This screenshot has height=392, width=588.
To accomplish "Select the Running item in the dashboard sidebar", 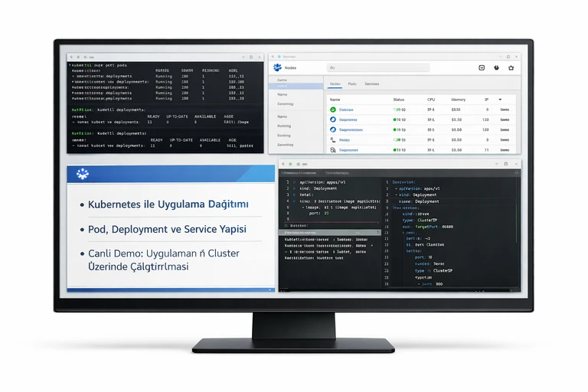I will coord(284,126).
